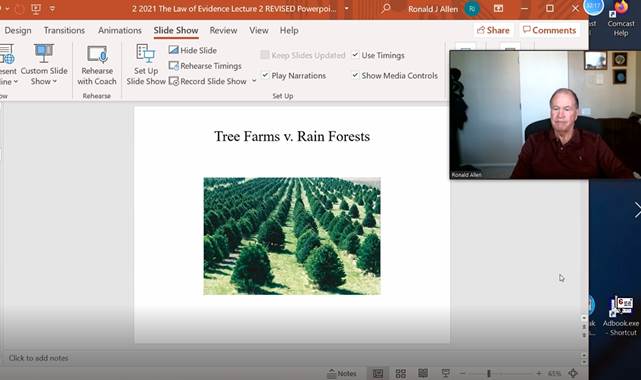Viewport: 641px width, 380px height.
Task: Open the file title dropdown arrow
Action: [347, 8]
